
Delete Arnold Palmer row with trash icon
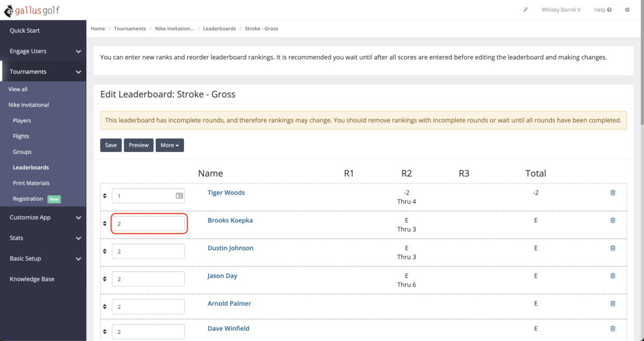pyautogui.click(x=613, y=303)
